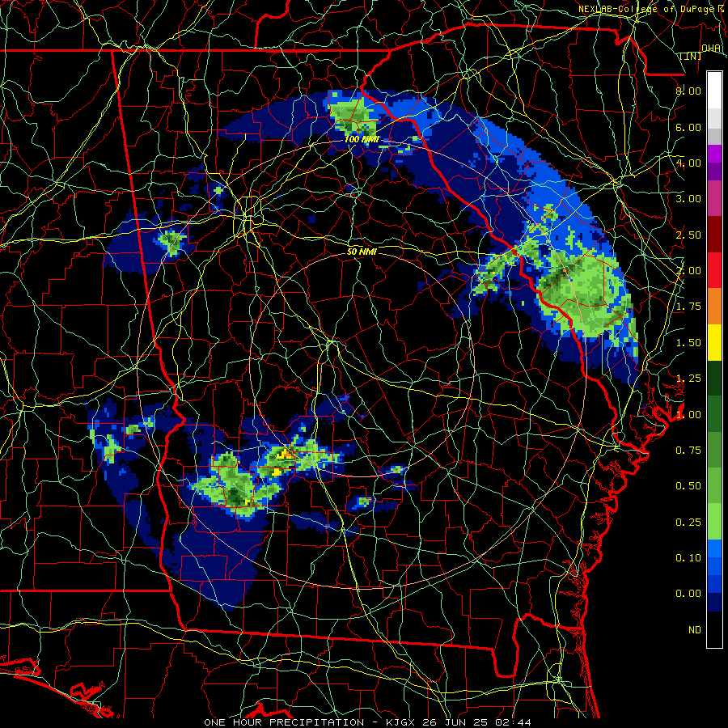The image size is (728, 728).
Task: Click the 3.00 legend value
Action: pyautogui.click(x=688, y=199)
